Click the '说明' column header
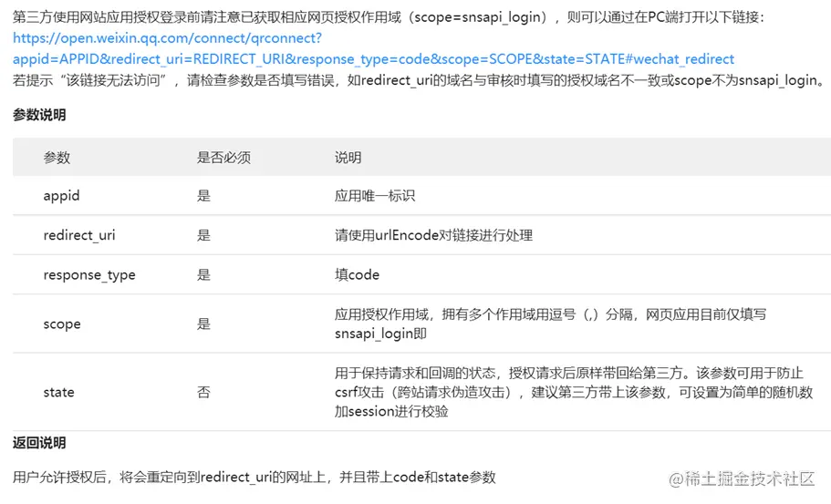 [348, 158]
